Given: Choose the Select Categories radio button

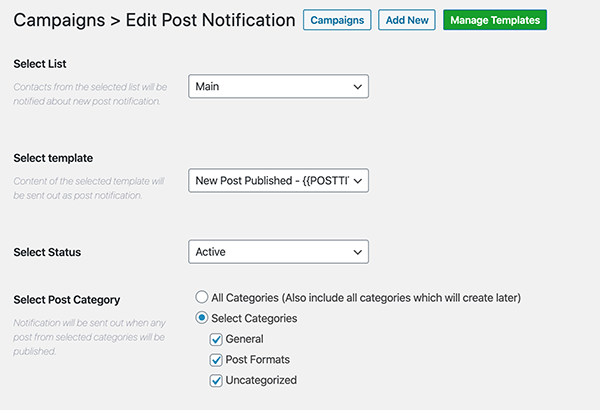Looking at the screenshot, I should tap(202, 318).
